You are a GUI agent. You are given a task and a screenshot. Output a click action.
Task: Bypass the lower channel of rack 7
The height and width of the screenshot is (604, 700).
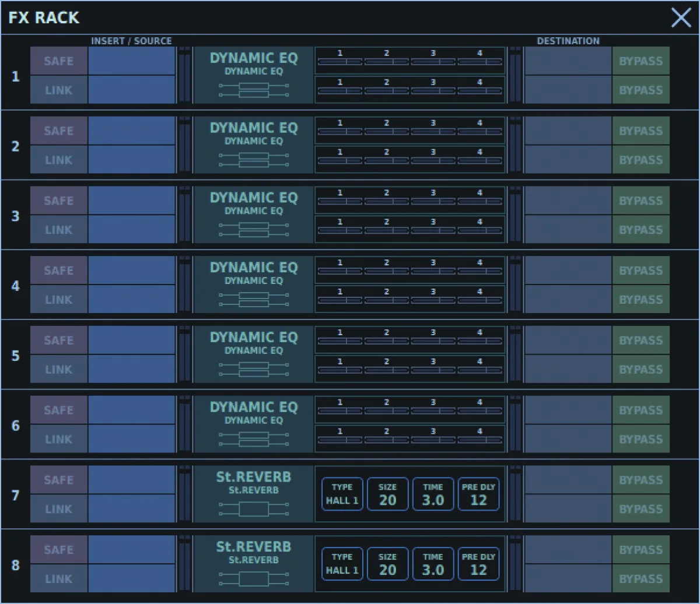[640, 509]
